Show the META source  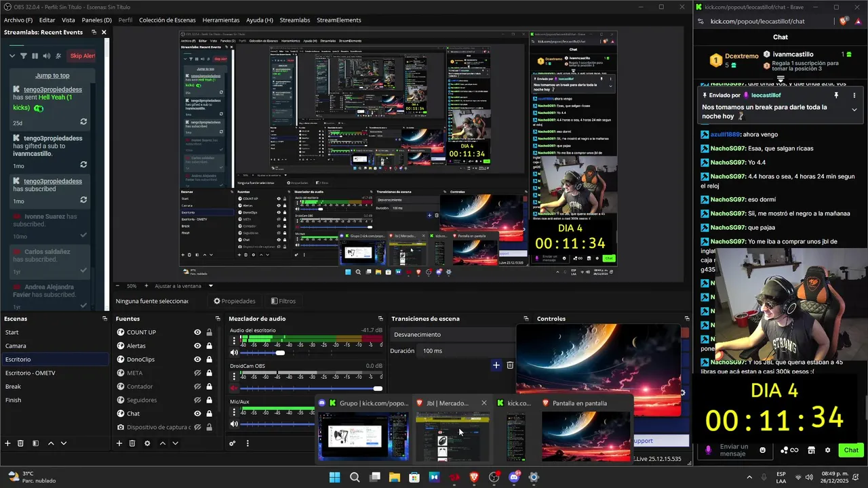click(197, 373)
